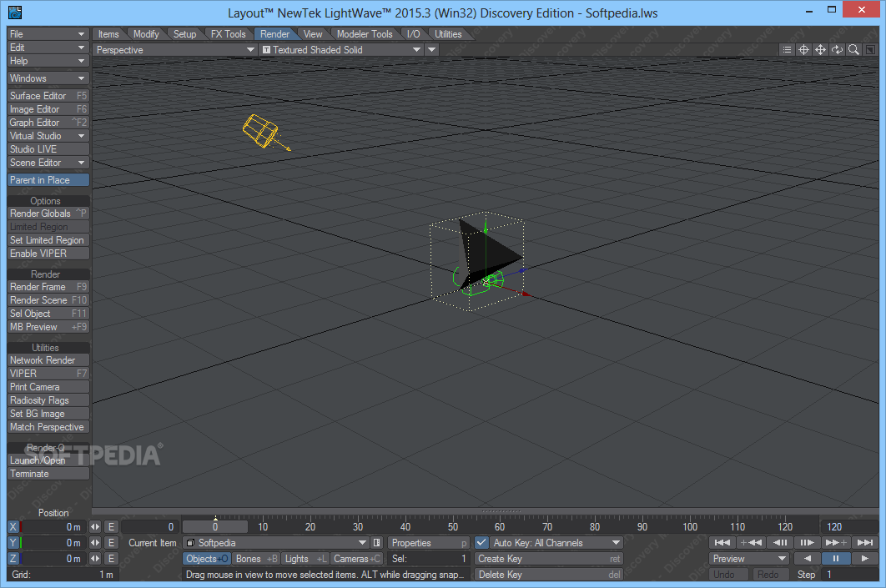Open Textured Shaded Solid display mode dropdown

click(x=340, y=50)
